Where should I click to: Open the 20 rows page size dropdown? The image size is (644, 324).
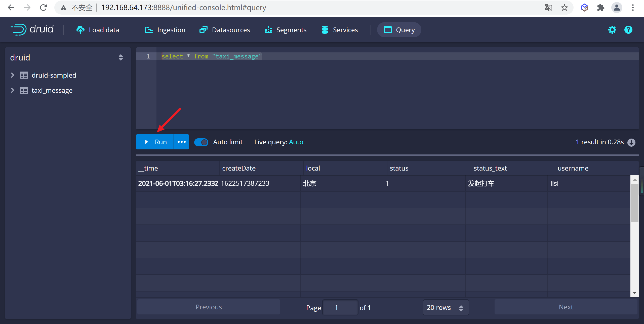click(x=446, y=307)
